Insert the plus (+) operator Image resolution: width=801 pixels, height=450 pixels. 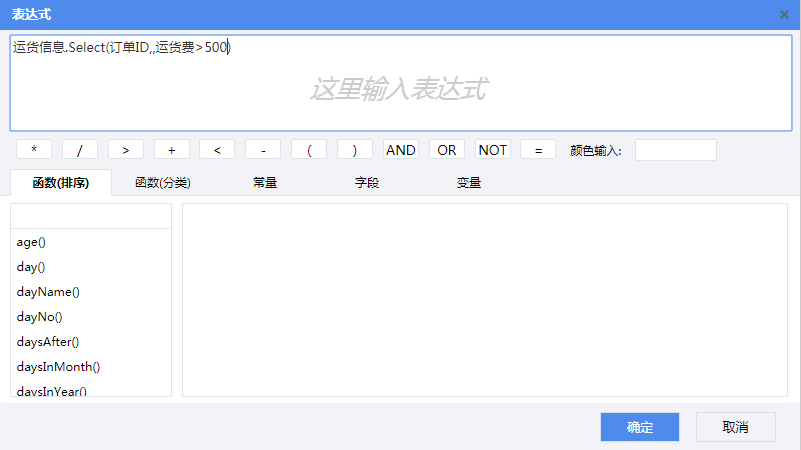(172, 150)
